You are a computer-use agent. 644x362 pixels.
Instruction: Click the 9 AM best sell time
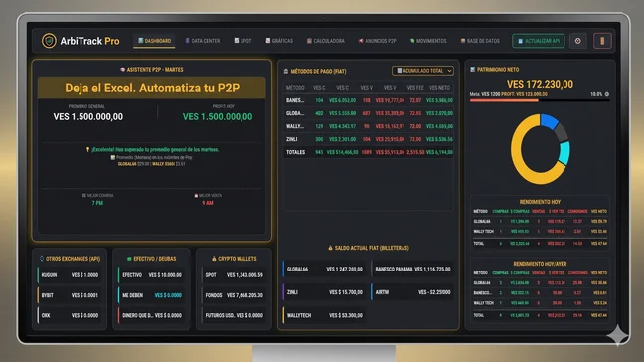pyautogui.click(x=208, y=203)
